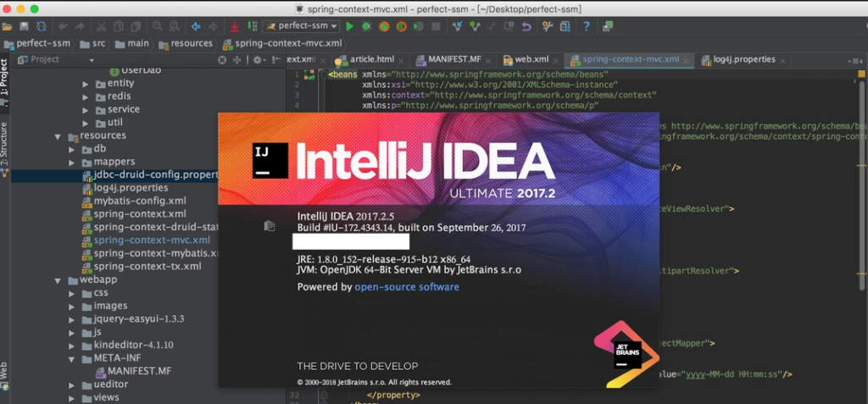This screenshot has width=868, height=404.
Task: Collapse the webapp folder
Action: 58,280
